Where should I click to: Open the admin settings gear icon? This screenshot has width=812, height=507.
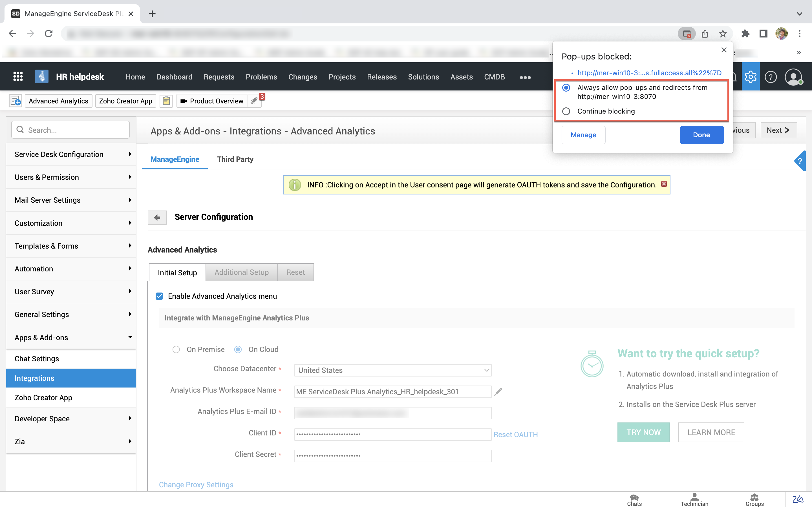click(x=750, y=77)
